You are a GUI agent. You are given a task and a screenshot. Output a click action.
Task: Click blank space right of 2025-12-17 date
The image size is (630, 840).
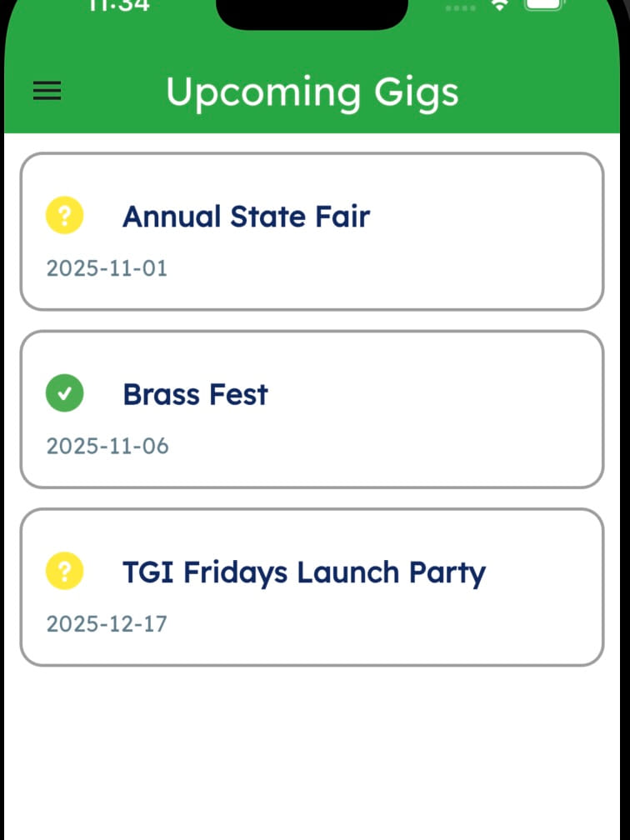pyautogui.click(x=375, y=623)
